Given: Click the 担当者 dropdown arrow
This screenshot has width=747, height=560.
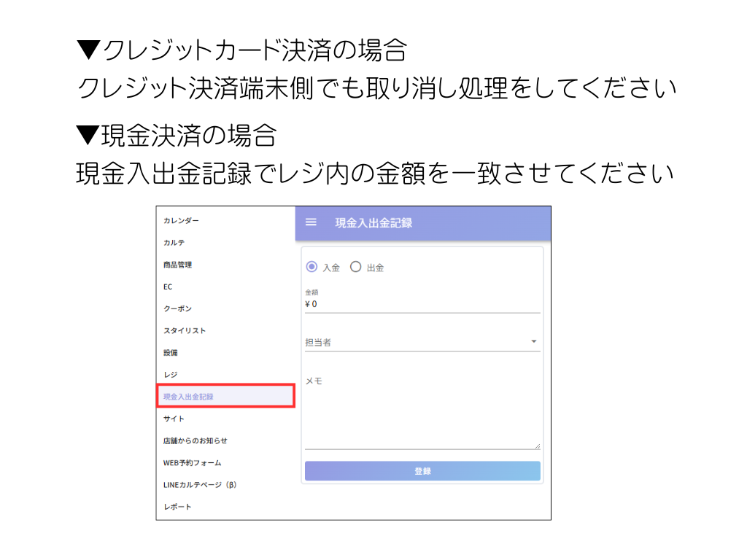Looking at the screenshot, I should [x=533, y=341].
